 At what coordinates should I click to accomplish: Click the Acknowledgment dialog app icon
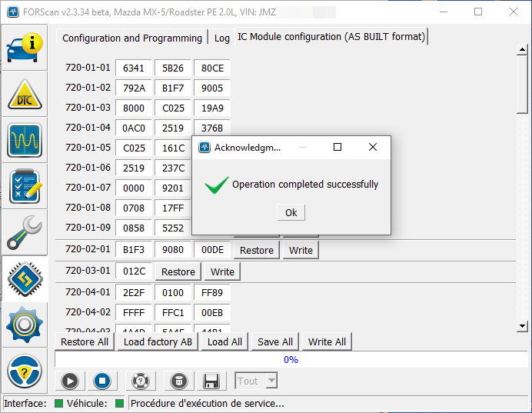pyautogui.click(x=204, y=148)
